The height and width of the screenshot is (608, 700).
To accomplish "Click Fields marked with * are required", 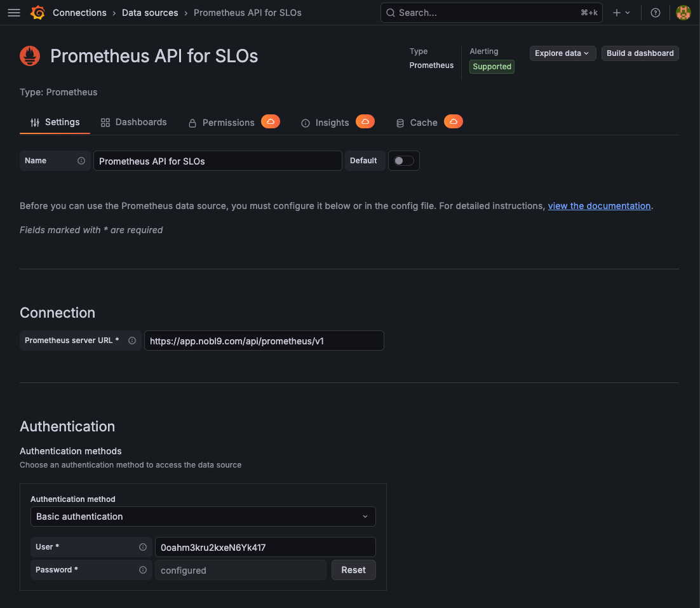I will tap(91, 230).
